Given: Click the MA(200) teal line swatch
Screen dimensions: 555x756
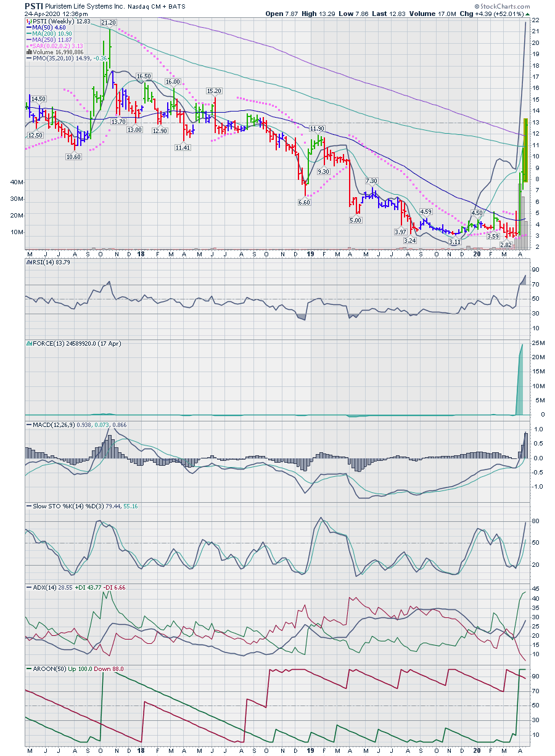Looking at the screenshot, I should point(28,34).
